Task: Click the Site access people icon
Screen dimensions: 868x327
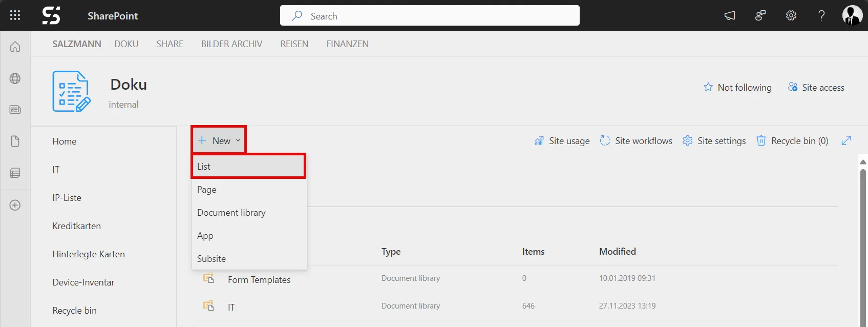Action: [x=793, y=87]
